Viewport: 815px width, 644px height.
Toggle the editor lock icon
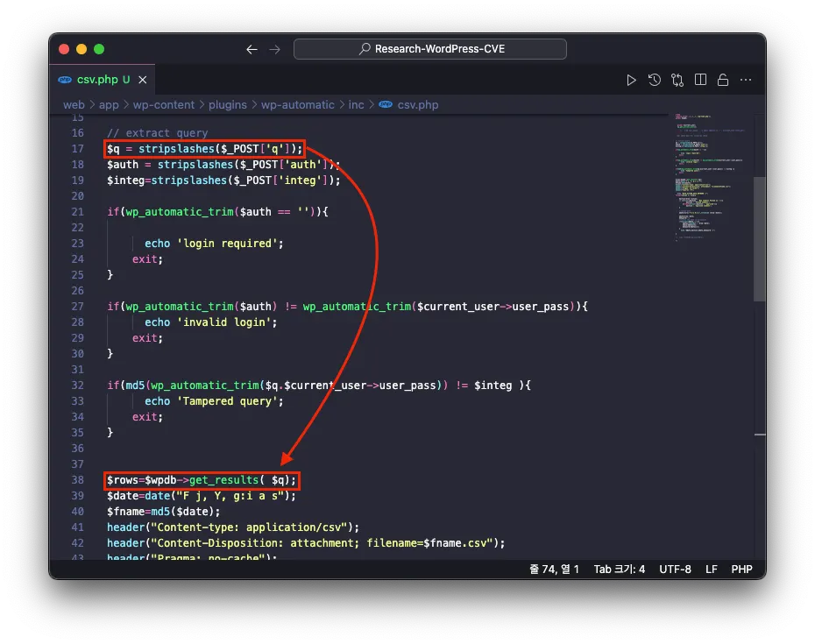[723, 80]
